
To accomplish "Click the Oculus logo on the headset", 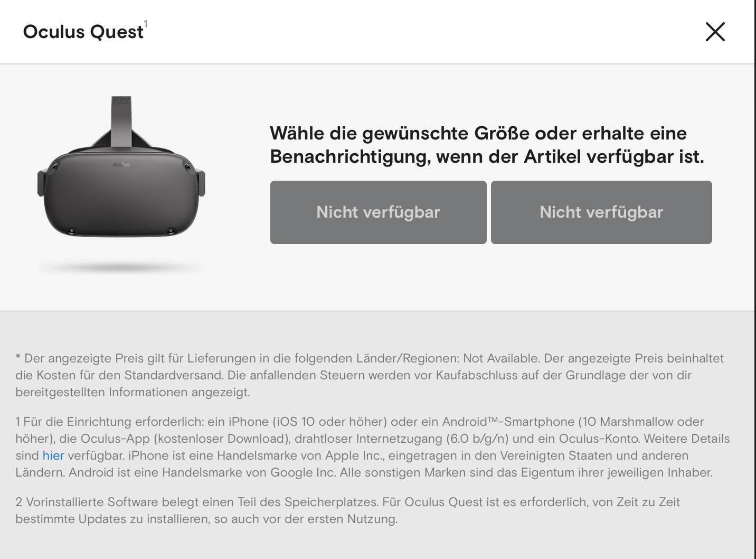I will pos(121,164).
